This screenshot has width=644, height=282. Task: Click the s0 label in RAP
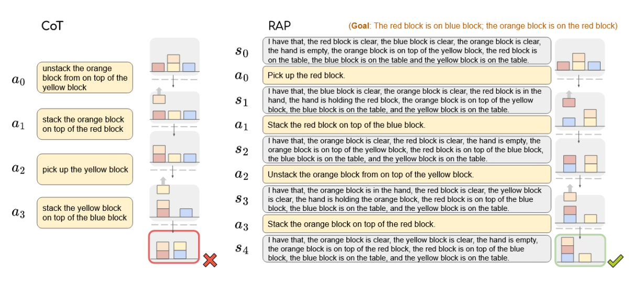click(242, 51)
